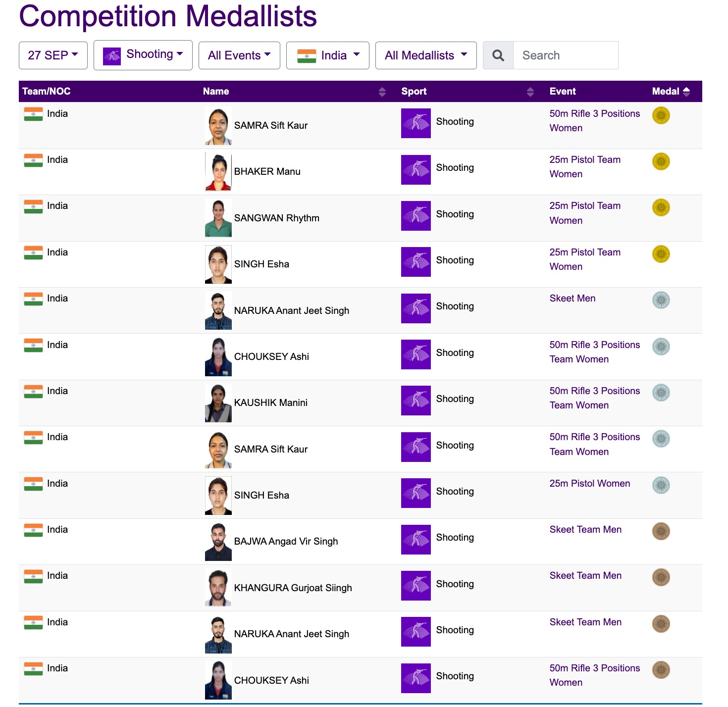This screenshot has height=707, width=728.
Task: Expand the All Events dropdown
Action: pos(239,55)
